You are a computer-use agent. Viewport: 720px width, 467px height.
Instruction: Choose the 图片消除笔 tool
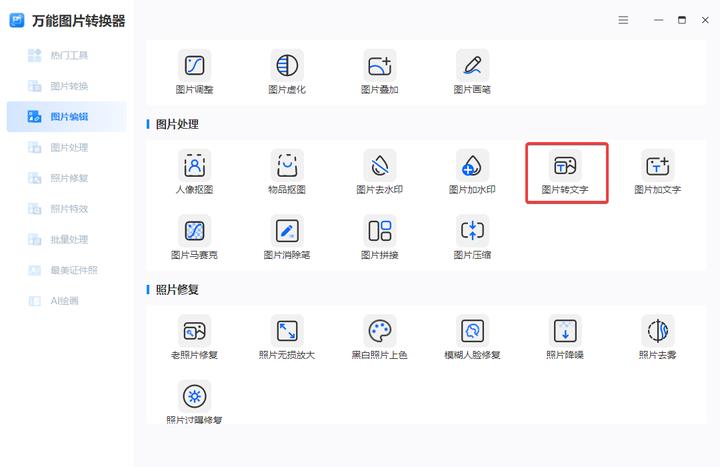pyautogui.click(x=287, y=238)
